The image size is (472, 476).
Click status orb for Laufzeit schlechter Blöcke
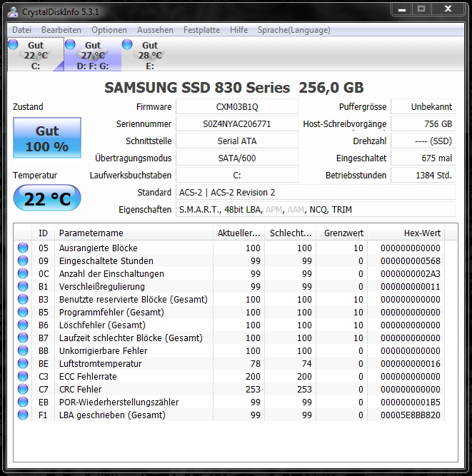(23, 338)
